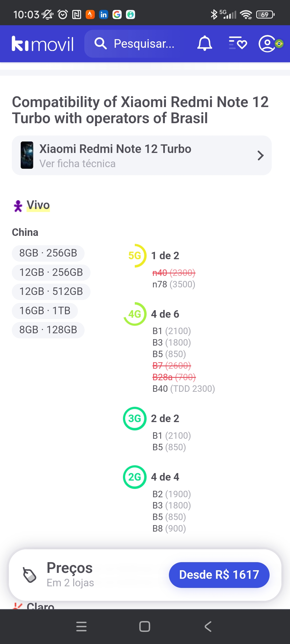Image resolution: width=290 pixels, height=644 pixels.
Task: Go back with Android back button
Action: click(x=208, y=627)
